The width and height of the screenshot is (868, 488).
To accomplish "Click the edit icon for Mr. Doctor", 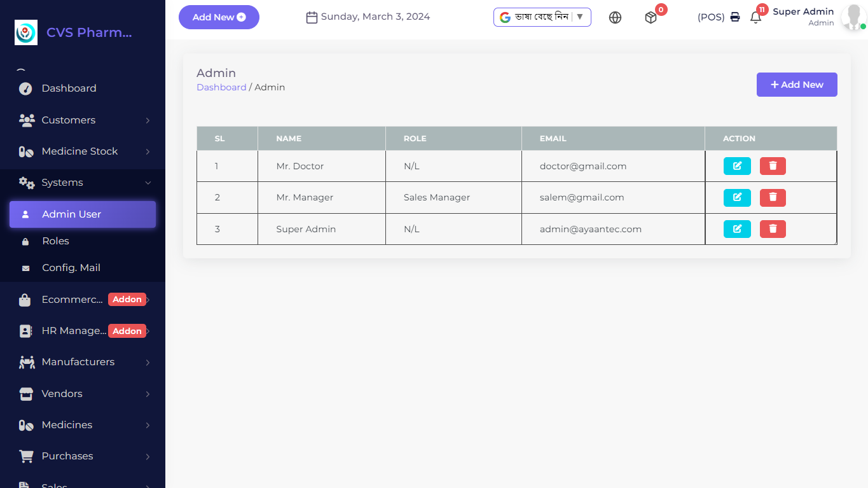I will (737, 166).
